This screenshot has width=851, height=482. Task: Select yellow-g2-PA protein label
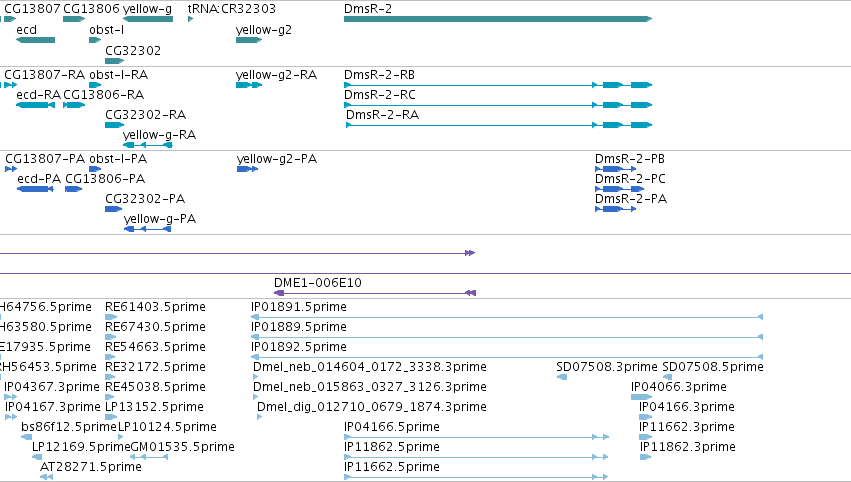[277, 158]
